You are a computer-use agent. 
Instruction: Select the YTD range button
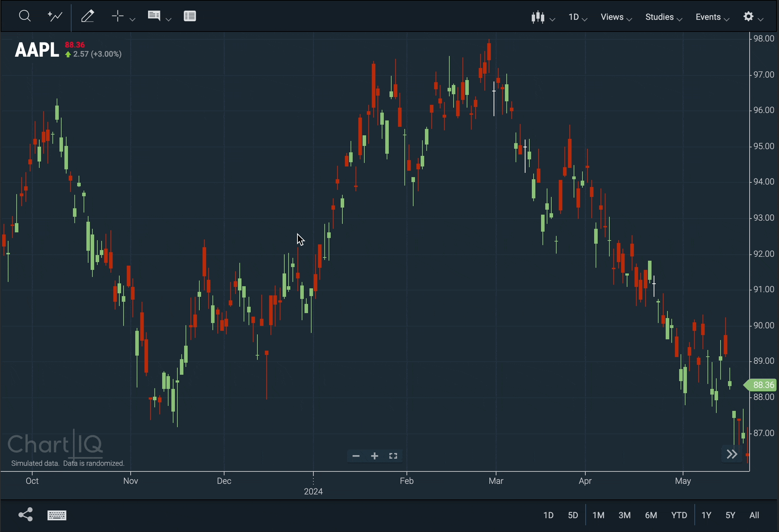680,515
